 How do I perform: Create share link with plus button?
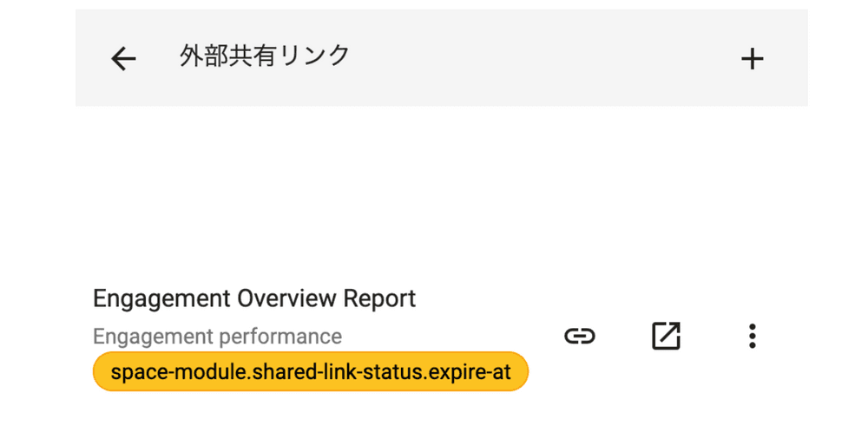(752, 59)
